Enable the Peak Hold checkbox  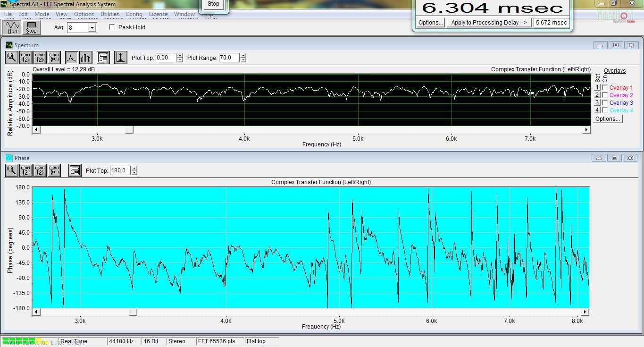point(112,27)
